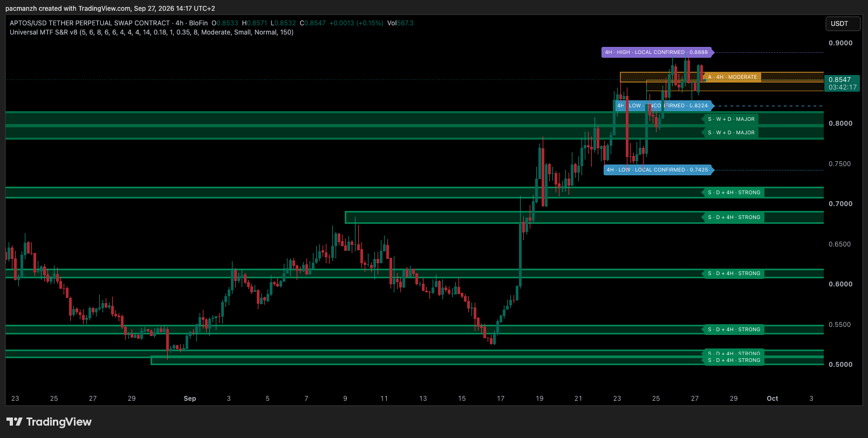Click the Sep label on the time axis
This screenshot has height=438, width=868.
[x=190, y=399]
